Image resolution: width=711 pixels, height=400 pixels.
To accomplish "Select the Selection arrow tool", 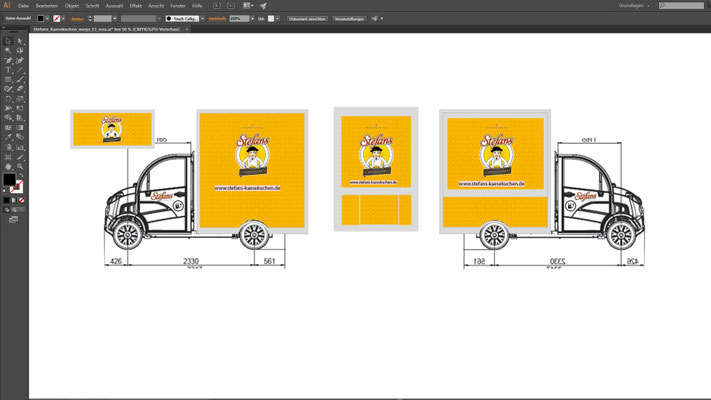I will point(8,41).
